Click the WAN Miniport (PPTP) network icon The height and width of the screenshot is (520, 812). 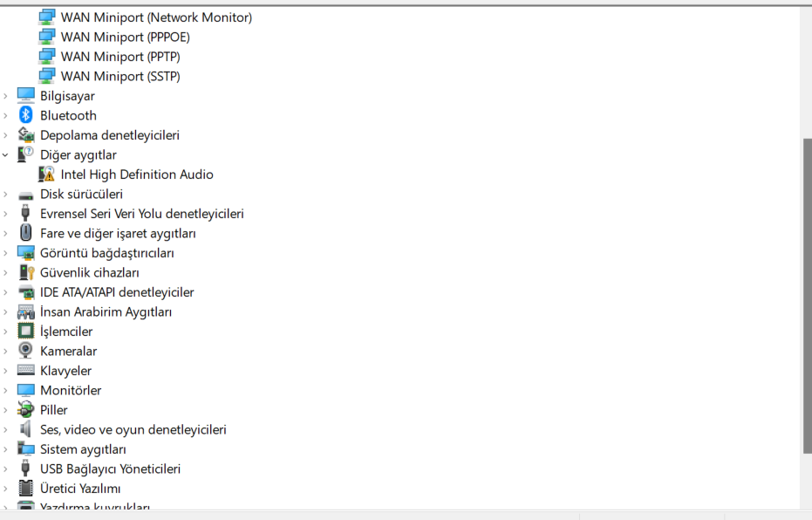coord(46,57)
